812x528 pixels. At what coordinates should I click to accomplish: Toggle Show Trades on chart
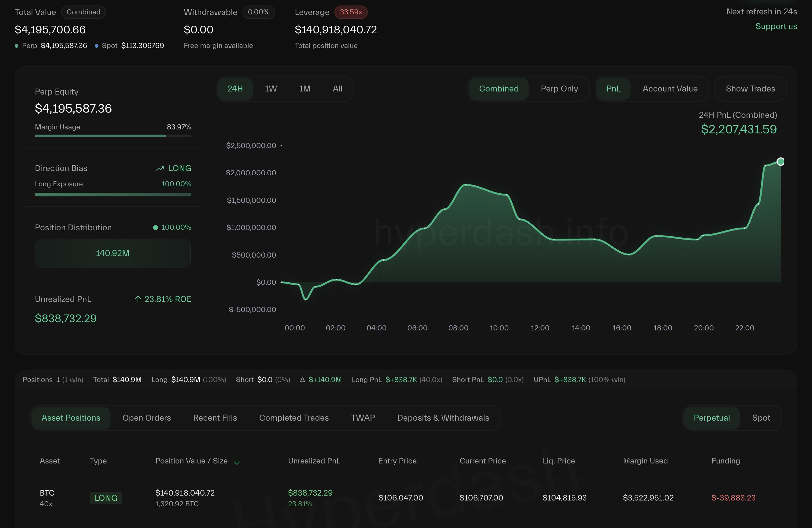pyautogui.click(x=750, y=89)
